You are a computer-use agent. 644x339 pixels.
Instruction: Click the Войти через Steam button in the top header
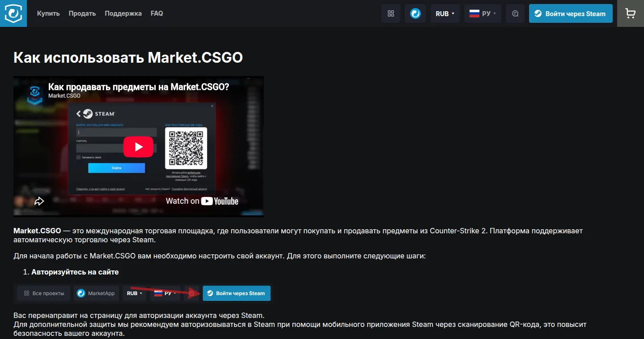(571, 13)
